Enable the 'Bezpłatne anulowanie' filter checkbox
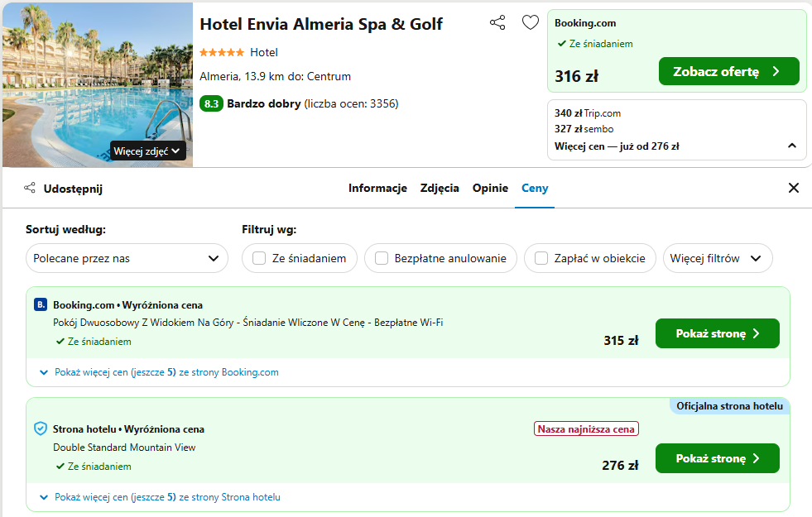 coord(381,258)
